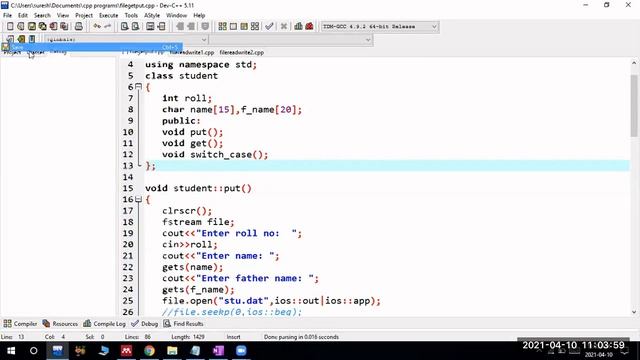640x360 pixels.
Task: Click the Replace toolbar icon
Action: pyautogui.click(x=135, y=27)
